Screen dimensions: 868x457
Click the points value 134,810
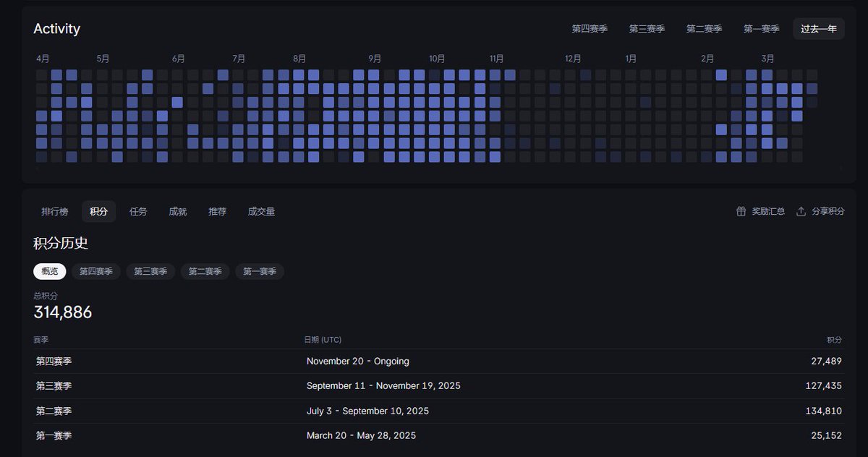(x=824, y=411)
